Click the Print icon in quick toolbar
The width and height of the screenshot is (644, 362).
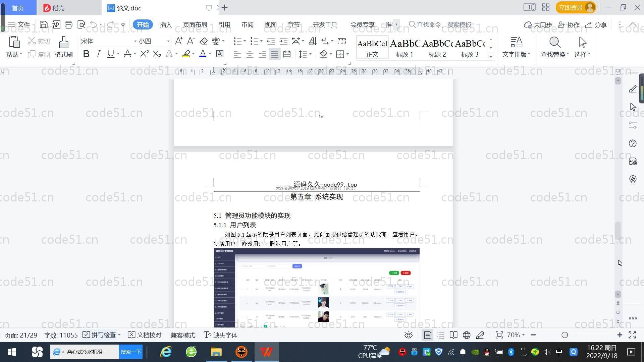68,24
